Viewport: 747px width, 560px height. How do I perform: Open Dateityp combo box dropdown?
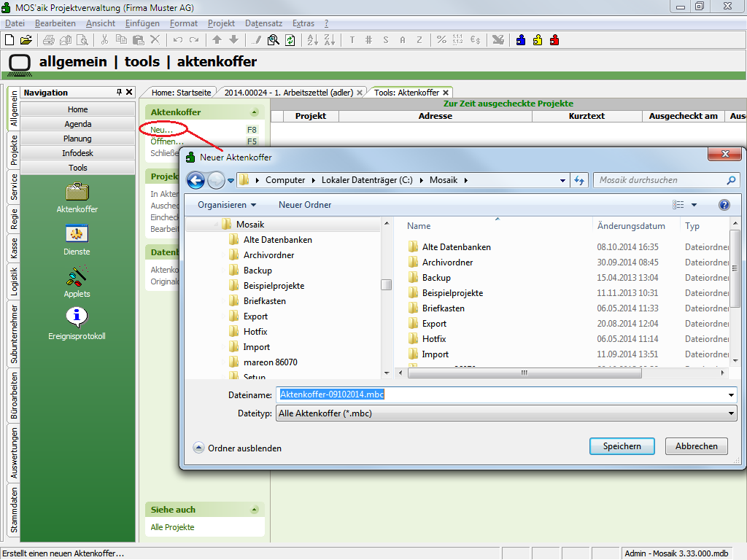point(731,413)
